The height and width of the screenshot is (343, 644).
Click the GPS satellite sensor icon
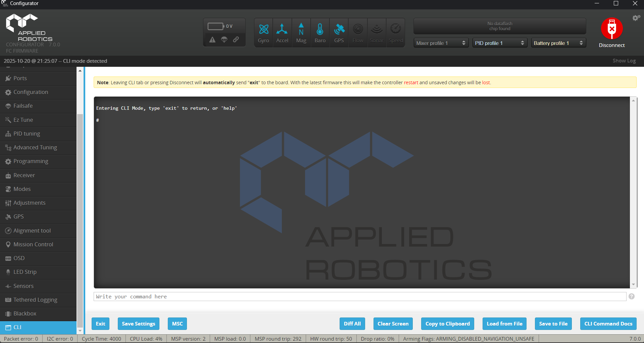[339, 30]
